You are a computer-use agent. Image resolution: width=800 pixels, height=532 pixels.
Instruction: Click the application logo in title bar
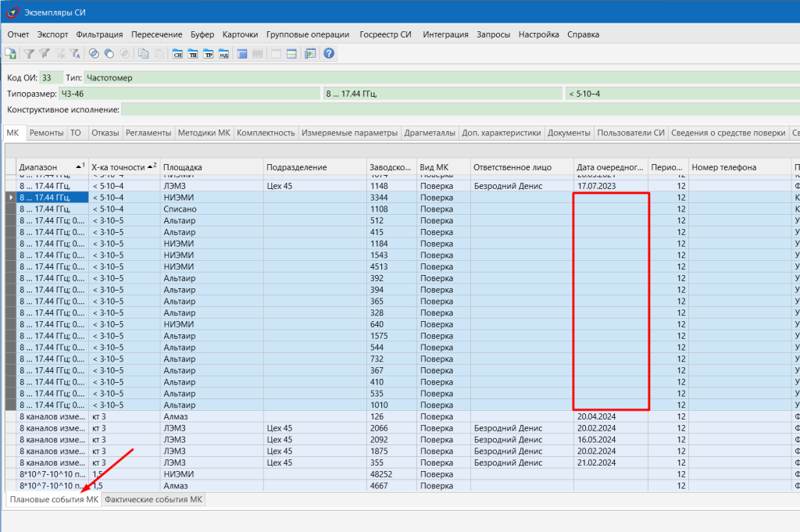click(x=12, y=12)
